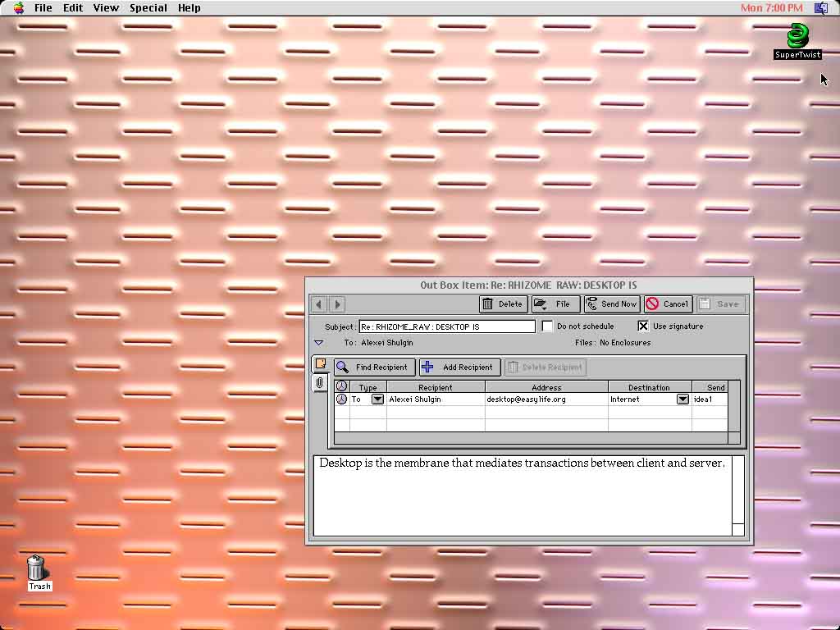Go to previous message with left arrow
The height and width of the screenshot is (630, 840).
click(x=320, y=304)
